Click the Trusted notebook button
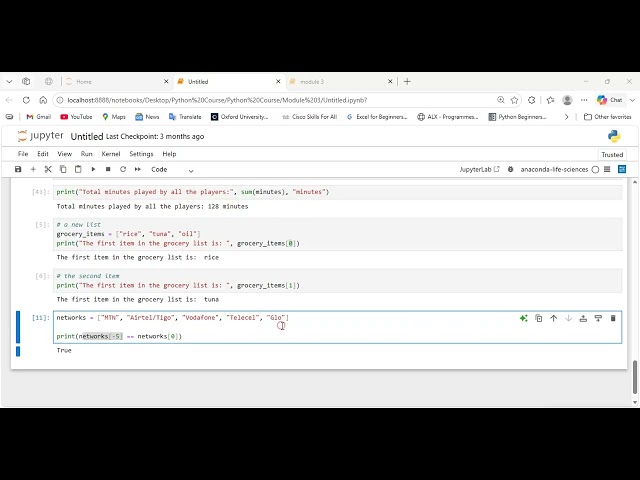Screen dimensions: 640x480 [612, 155]
